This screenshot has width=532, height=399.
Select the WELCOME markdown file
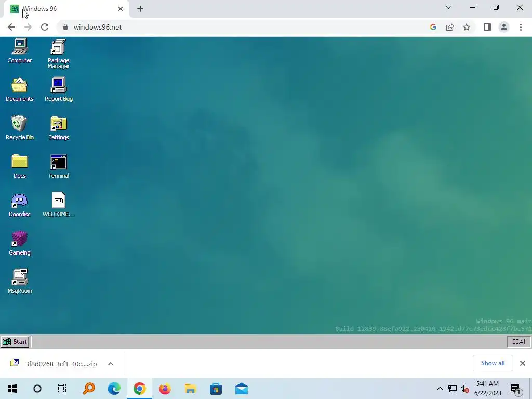point(58,205)
